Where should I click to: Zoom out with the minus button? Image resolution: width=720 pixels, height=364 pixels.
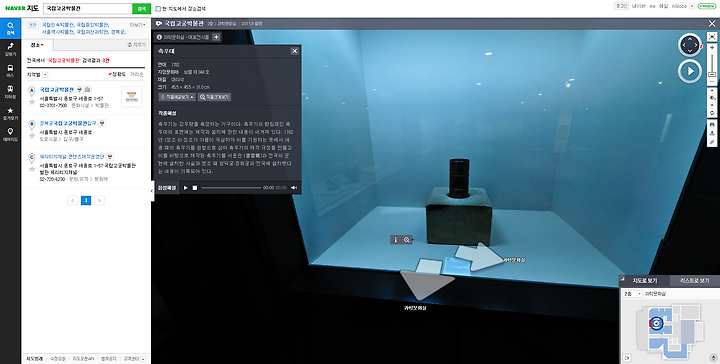coord(712,81)
